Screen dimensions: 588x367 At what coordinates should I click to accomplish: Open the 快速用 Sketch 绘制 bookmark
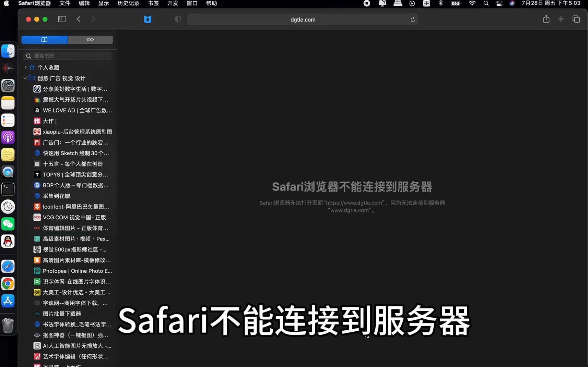[71, 153]
